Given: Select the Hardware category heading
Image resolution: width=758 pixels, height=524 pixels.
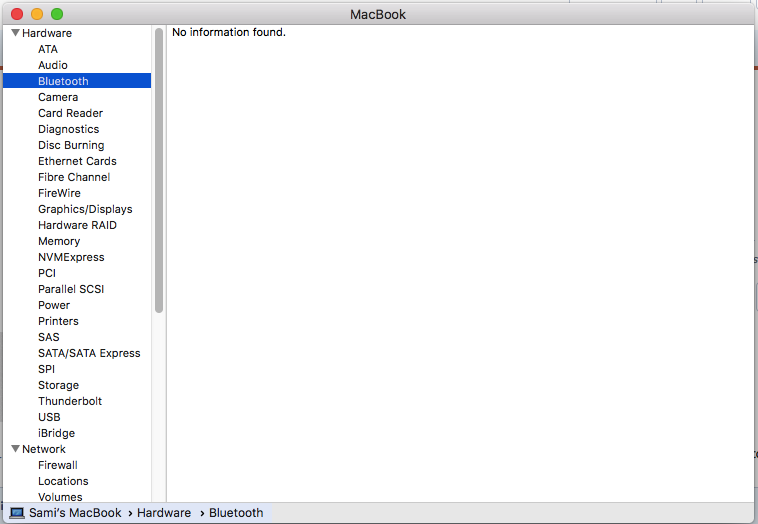Looking at the screenshot, I should pos(47,33).
